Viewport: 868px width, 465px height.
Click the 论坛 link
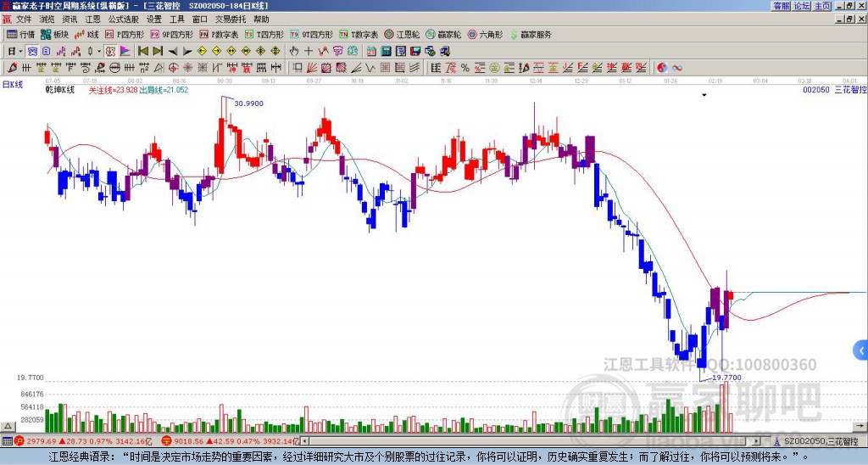pos(802,6)
